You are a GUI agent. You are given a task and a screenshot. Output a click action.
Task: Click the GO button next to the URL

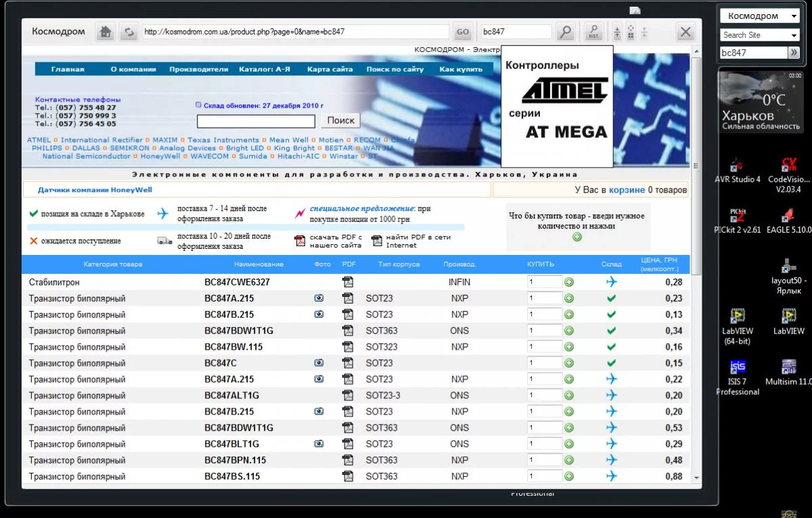tap(462, 32)
